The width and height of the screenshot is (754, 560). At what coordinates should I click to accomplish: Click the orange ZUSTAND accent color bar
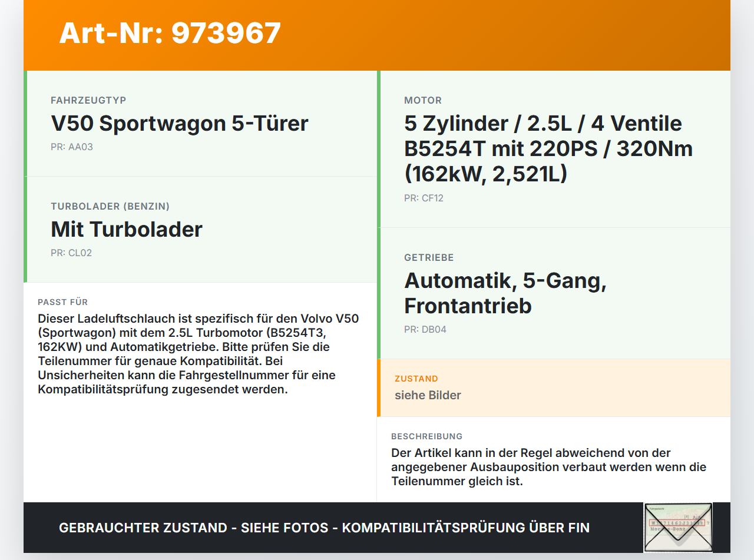pyautogui.click(x=379, y=387)
